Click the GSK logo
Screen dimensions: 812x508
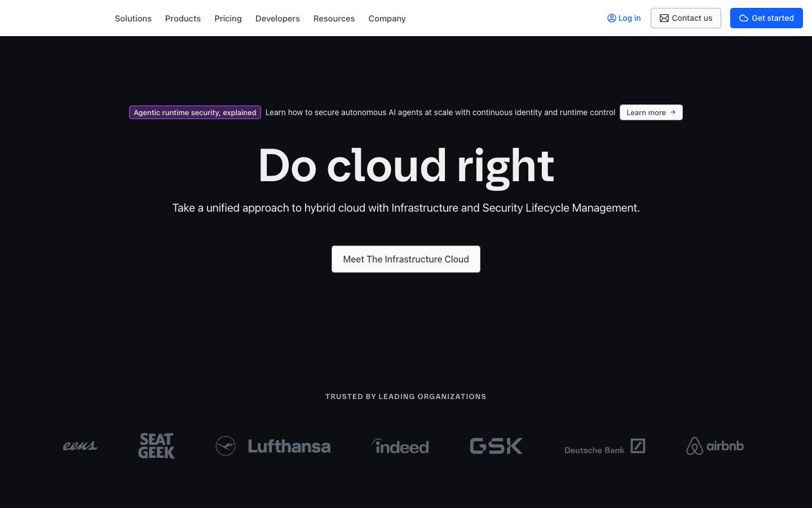(x=496, y=446)
